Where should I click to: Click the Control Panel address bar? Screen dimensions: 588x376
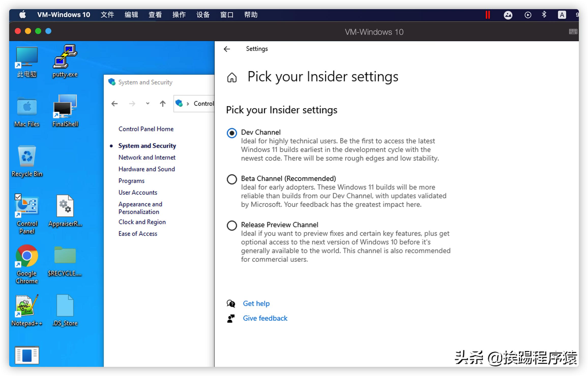(203, 104)
